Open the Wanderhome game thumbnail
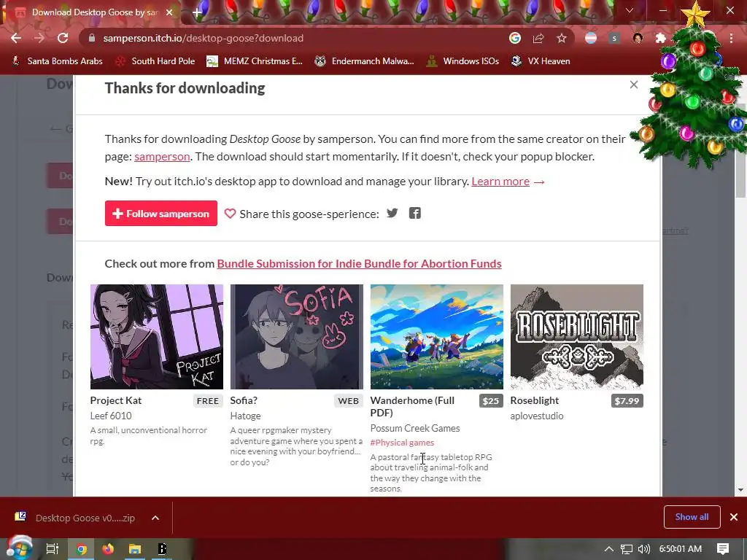This screenshot has height=560, width=747. pyautogui.click(x=437, y=337)
